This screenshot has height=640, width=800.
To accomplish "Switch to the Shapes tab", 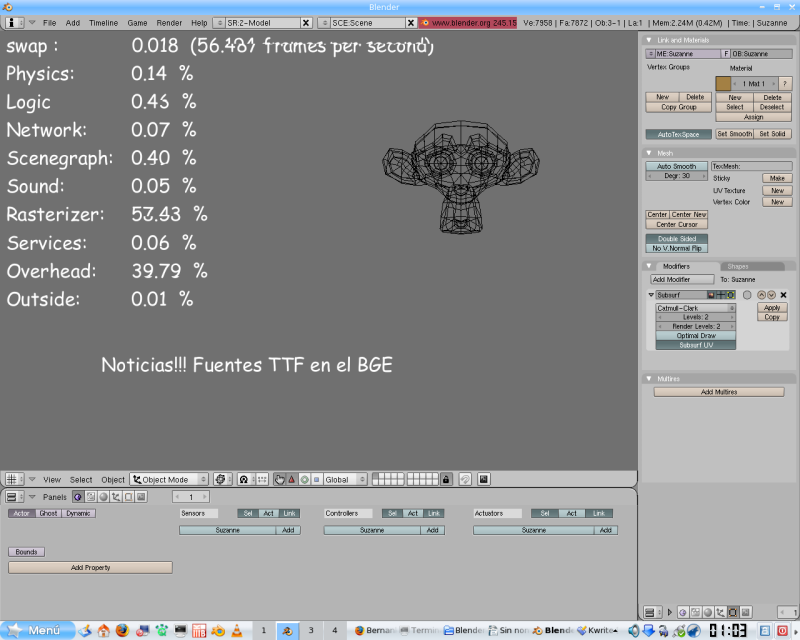I will point(752,266).
